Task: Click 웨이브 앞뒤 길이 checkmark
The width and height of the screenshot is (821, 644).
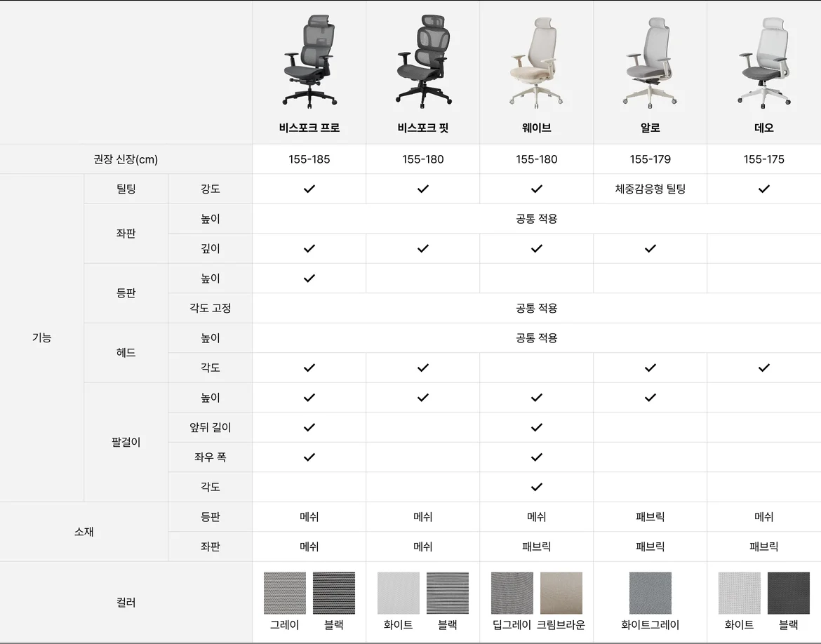Action: pos(537,428)
